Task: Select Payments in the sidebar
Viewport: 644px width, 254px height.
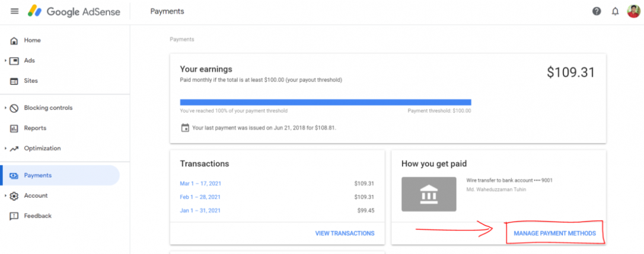Action: tap(38, 175)
